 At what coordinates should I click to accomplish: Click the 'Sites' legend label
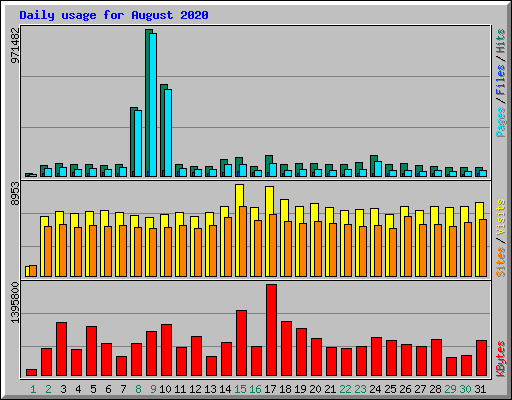(x=501, y=262)
